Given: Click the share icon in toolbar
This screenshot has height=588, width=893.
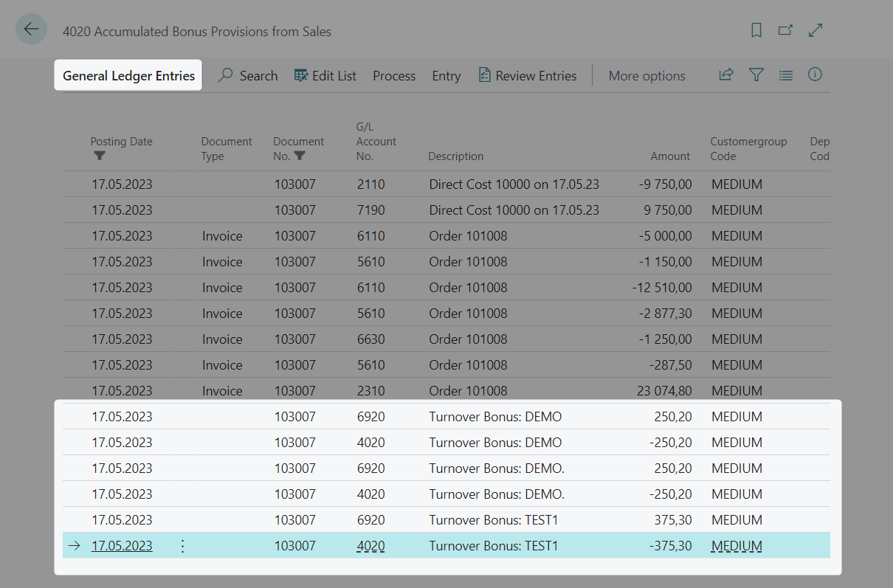Looking at the screenshot, I should pyautogui.click(x=726, y=75).
